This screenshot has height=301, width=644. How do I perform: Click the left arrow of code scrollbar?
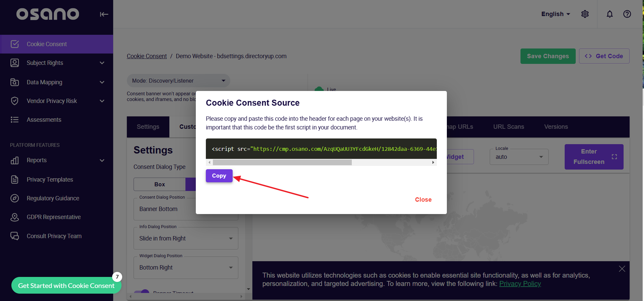point(210,163)
